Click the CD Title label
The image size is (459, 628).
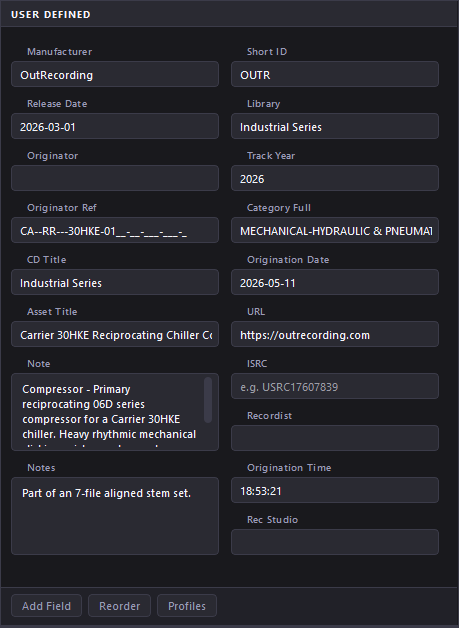(46, 260)
